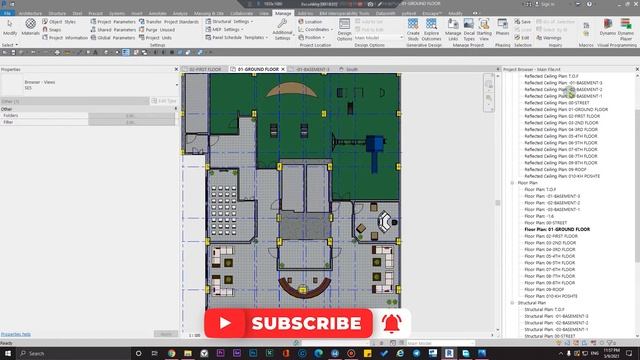The width and height of the screenshot is (640, 360).
Task: Open Project Parameters
Action: pos(113,22)
